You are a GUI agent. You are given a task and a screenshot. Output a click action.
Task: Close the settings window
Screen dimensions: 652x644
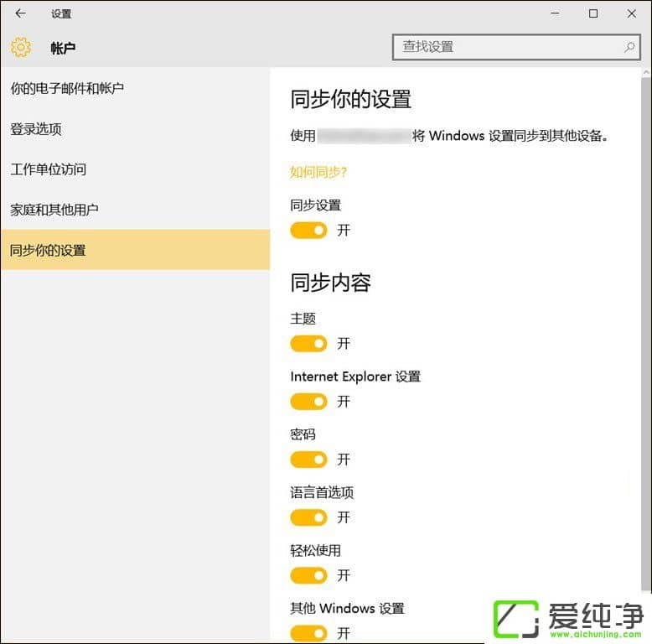tap(632, 13)
